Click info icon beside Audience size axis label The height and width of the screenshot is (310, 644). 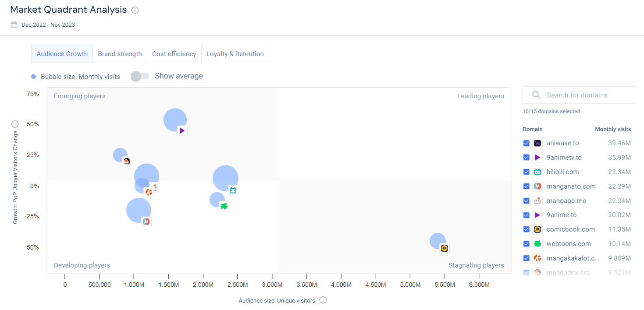[x=323, y=300]
